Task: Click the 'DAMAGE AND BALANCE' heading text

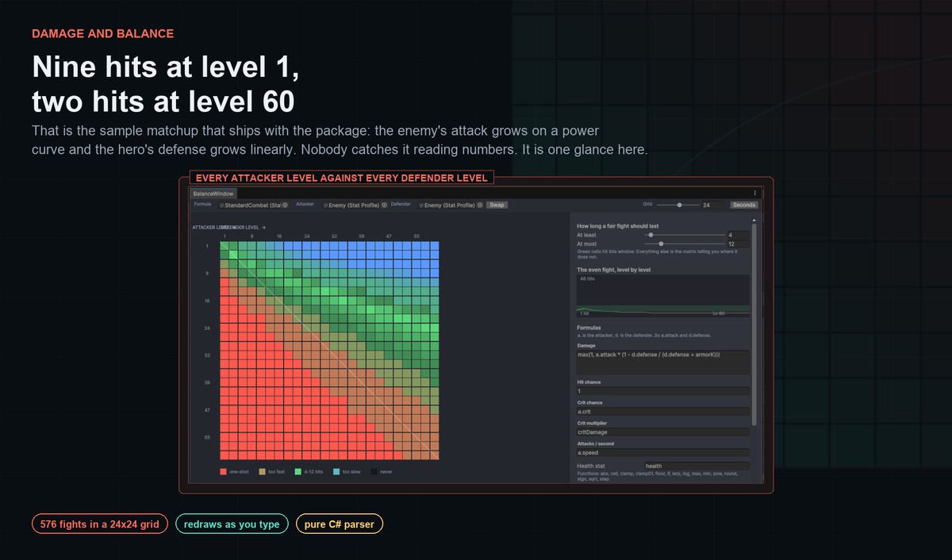Action: (103, 34)
